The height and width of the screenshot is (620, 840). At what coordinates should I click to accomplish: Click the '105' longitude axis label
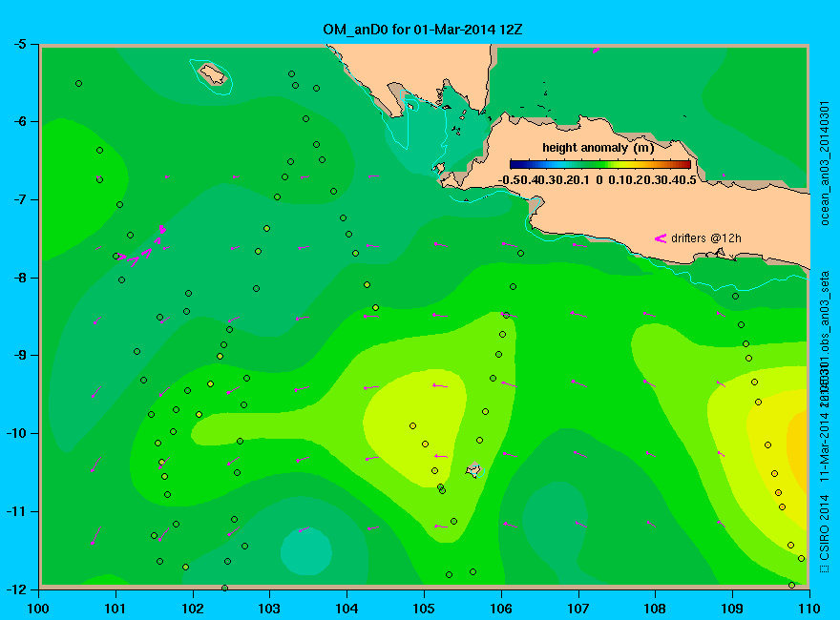pyautogui.click(x=424, y=609)
